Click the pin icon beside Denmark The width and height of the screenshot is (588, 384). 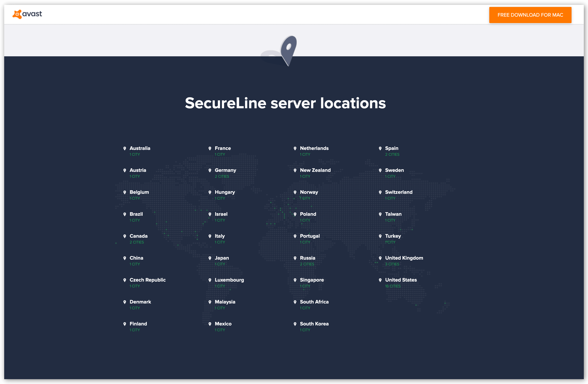click(125, 302)
